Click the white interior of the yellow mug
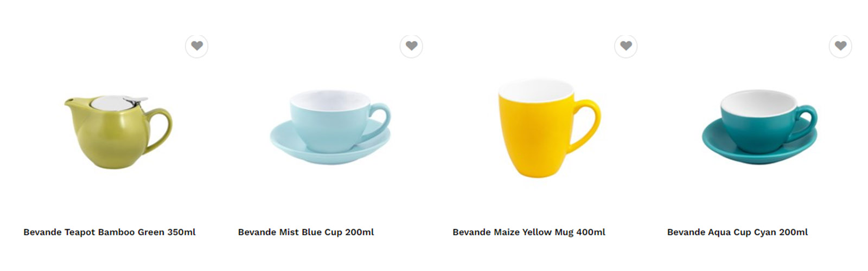The height and width of the screenshot is (271, 868). (x=536, y=89)
